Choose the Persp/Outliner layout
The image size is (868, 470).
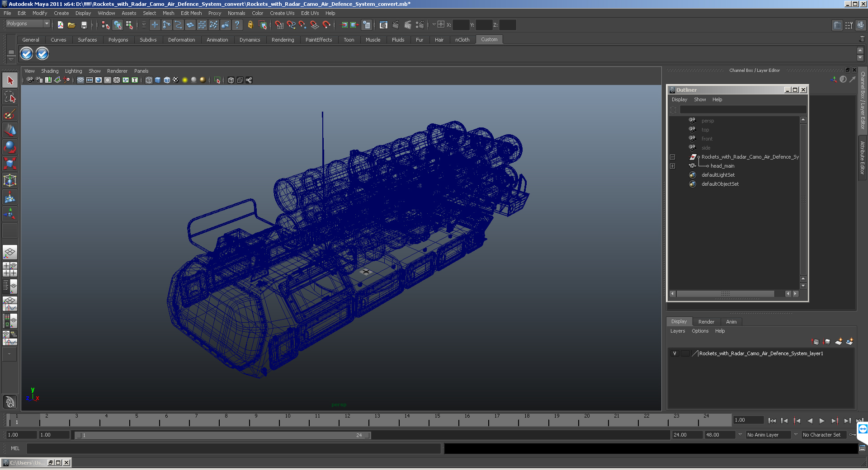tap(10, 287)
